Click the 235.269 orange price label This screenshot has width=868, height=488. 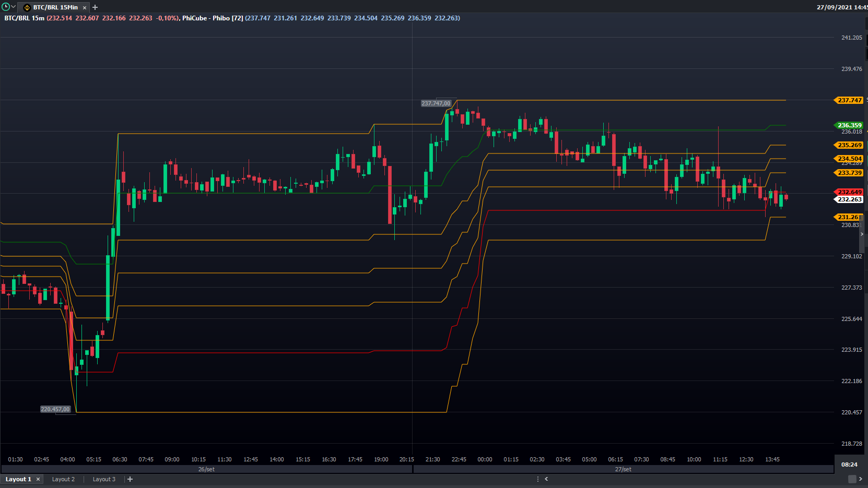pos(849,145)
